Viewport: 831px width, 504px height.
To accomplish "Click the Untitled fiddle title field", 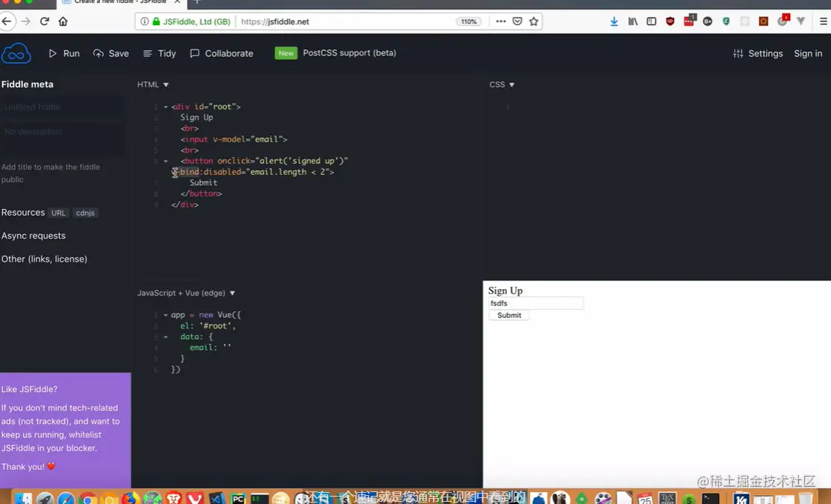I will point(62,107).
